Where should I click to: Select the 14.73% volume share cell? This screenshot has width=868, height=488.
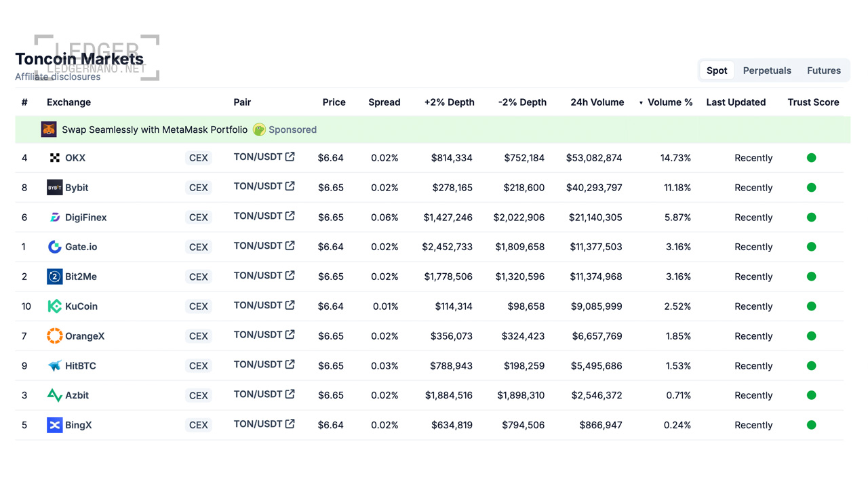tap(675, 158)
